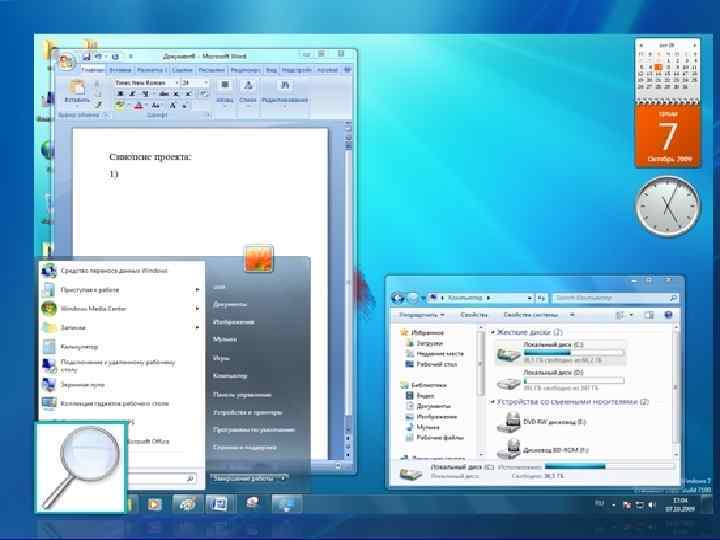Image resolution: width=720 pixels, height=540 pixels.
Task: Toggle Underline formatting in Word ribbon
Action: click(x=145, y=94)
